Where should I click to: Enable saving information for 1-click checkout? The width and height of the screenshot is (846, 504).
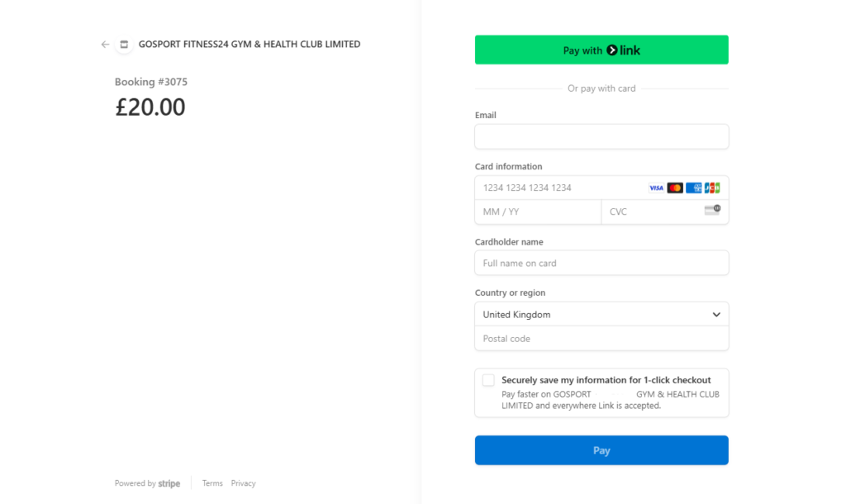[488, 380]
